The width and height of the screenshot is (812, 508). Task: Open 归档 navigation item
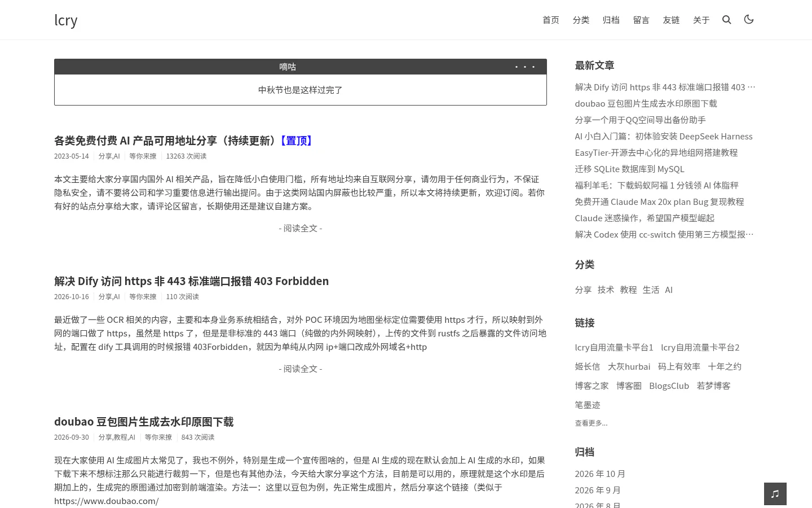point(611,20)
